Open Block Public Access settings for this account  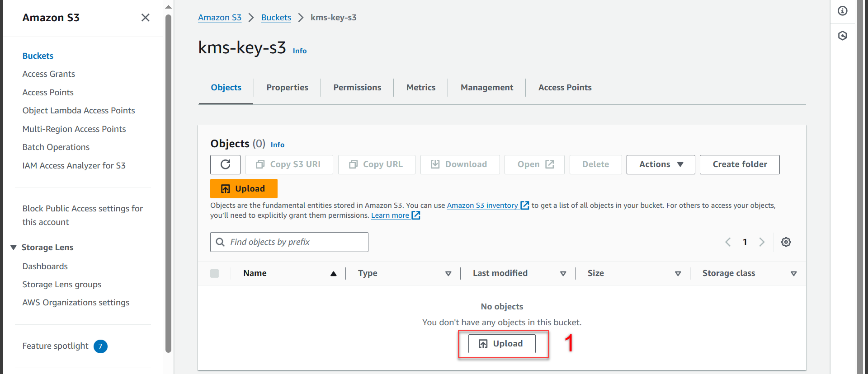click(x=83, y=215)
